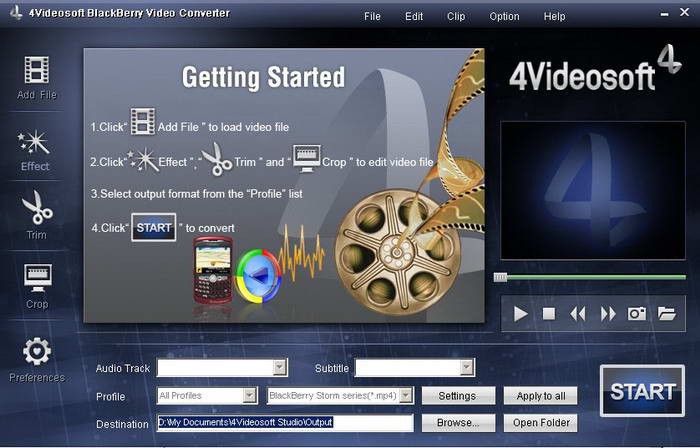Click the green preview progress bar
Image resolution: width=700 pixels, height=448 pixels.
[x=596, y=278]
